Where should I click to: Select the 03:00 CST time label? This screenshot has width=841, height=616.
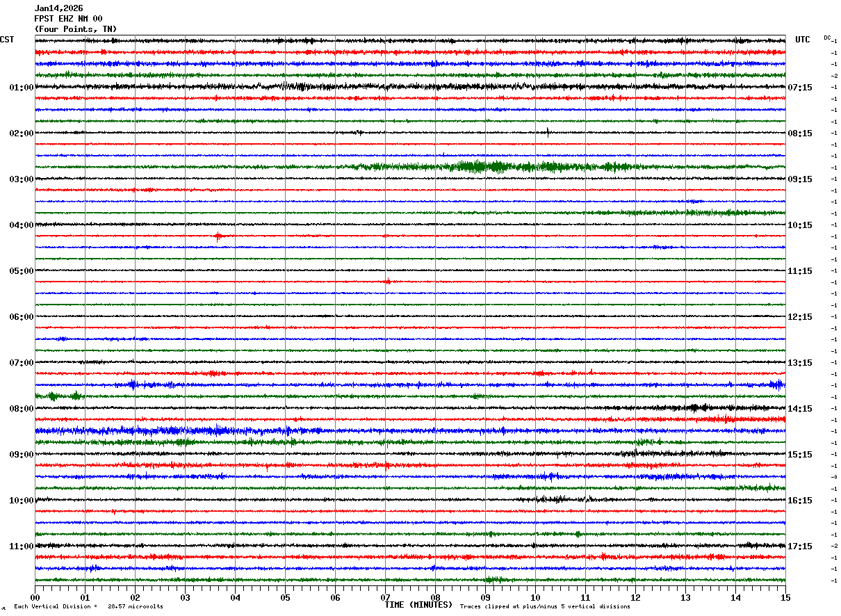coord(22,179)
